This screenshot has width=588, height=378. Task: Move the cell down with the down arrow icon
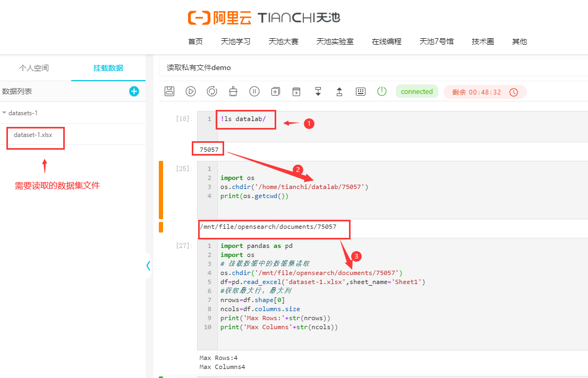tap(318, 91)
